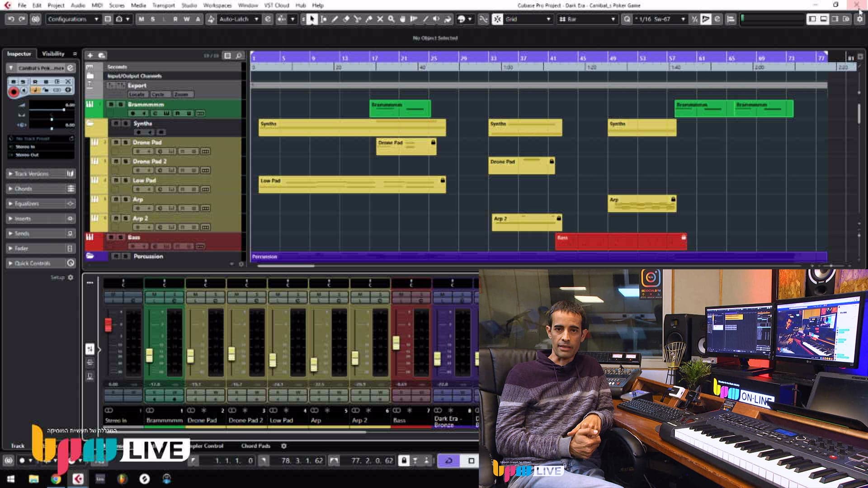Click the Bass mixer channel fader
This screenshot has width=868, height=488.
(396, 343)
